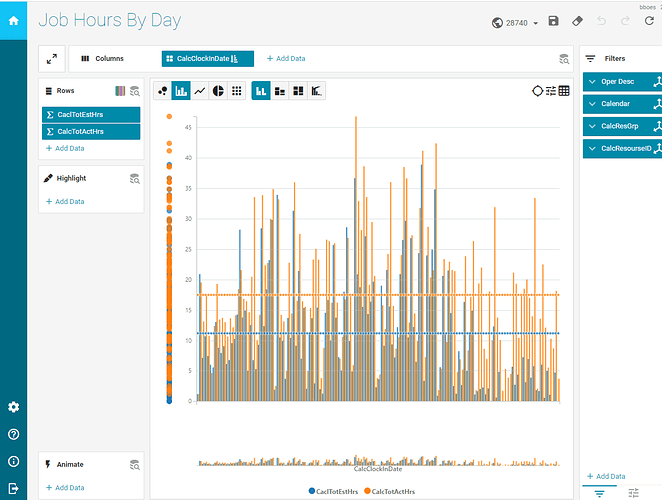The width and height of the screenshot is (662, 500).
Task: Select the stacked horizontal layout option
Action: (280, 91)
